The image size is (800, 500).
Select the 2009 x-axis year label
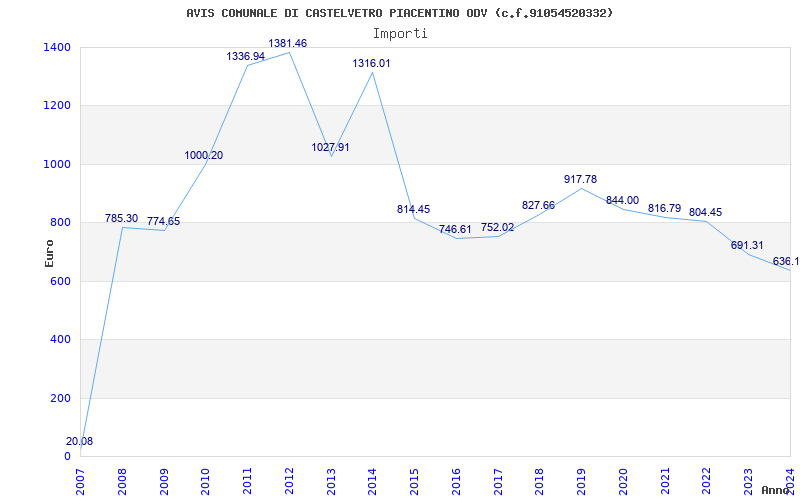164,481
